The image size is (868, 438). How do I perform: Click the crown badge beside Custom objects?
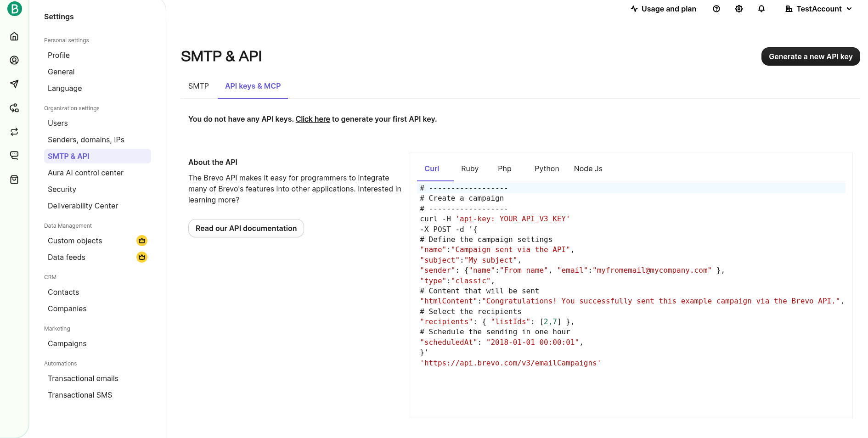tap(142, 241)
